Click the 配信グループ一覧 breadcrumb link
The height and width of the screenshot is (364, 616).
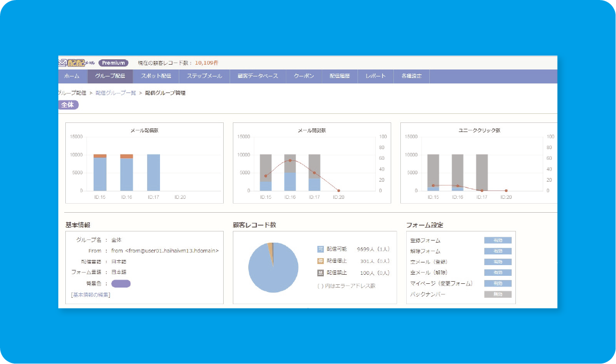(x=116, y=93)
